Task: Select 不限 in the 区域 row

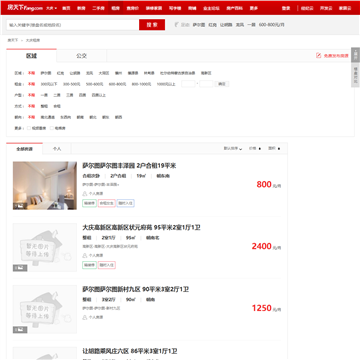Action: pos(31,73)
